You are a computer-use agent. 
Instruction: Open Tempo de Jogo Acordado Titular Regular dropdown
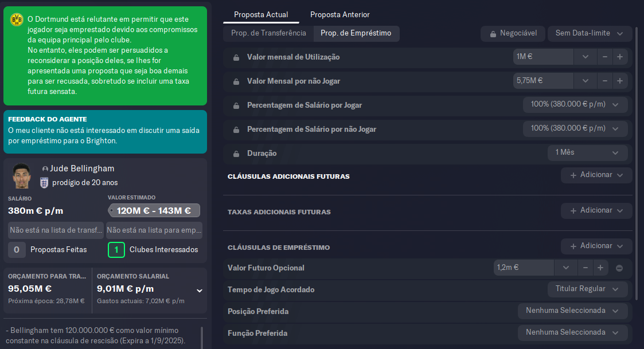click(588, 289)
